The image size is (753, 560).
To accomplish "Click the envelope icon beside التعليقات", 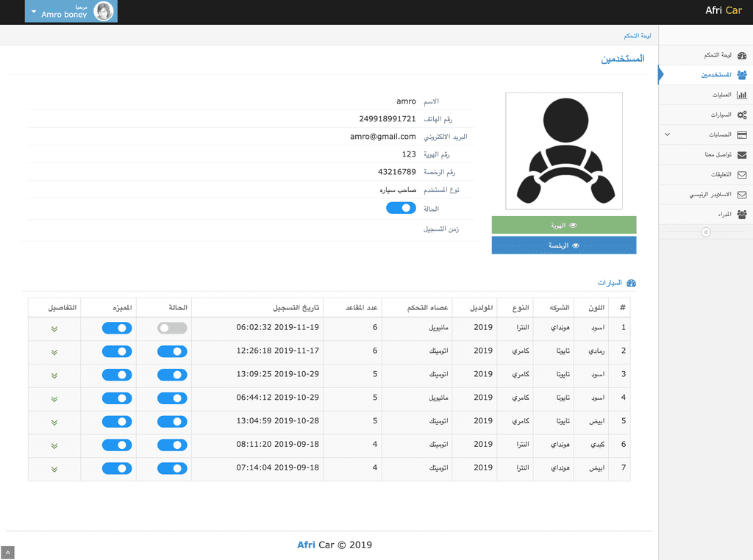I will (742, 175).
